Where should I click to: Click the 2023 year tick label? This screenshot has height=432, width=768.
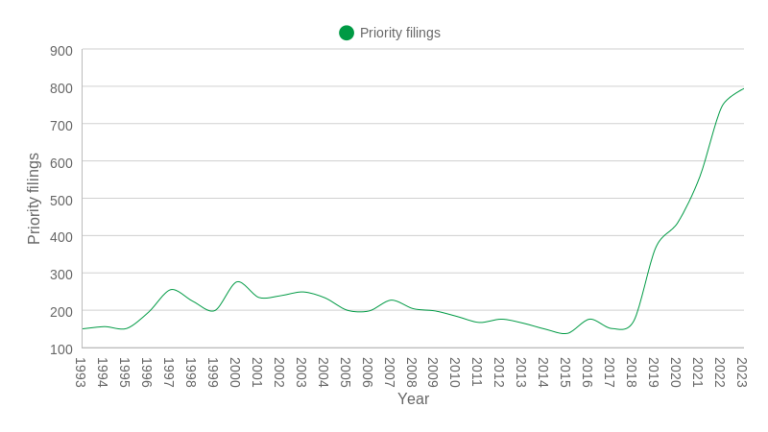742,372
